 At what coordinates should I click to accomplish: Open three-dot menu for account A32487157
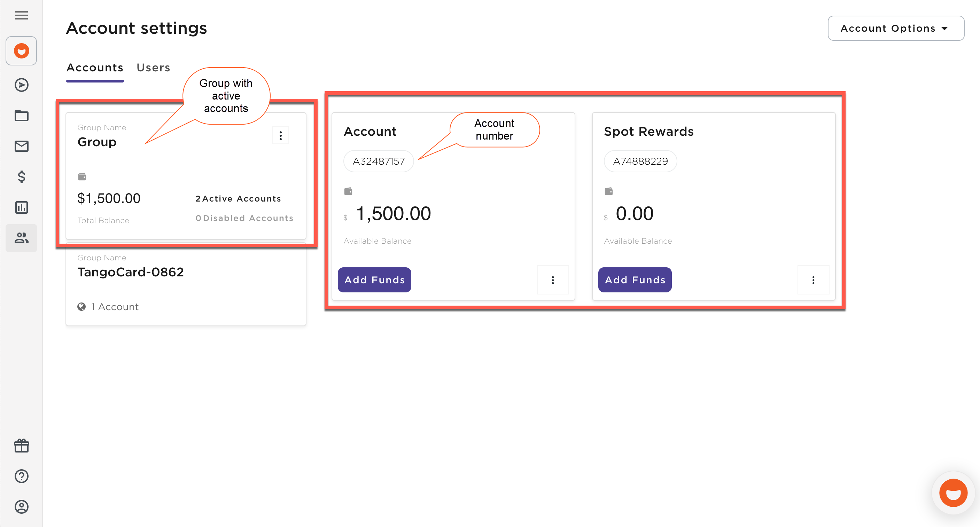pyautogui.click(x=553, y=280)
